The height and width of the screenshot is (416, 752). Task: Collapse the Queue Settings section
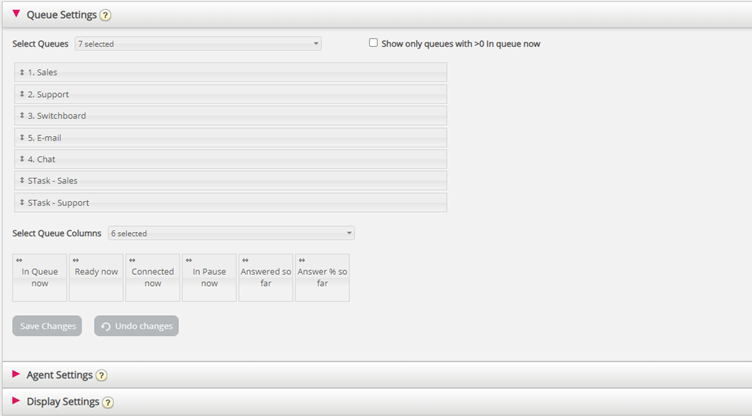click(16, 14)
